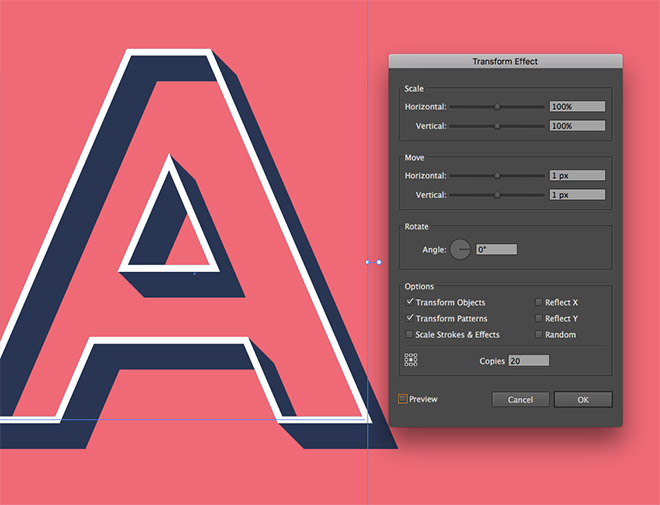
Task: Click the Angle value field
Action: (x=496, y=249)
